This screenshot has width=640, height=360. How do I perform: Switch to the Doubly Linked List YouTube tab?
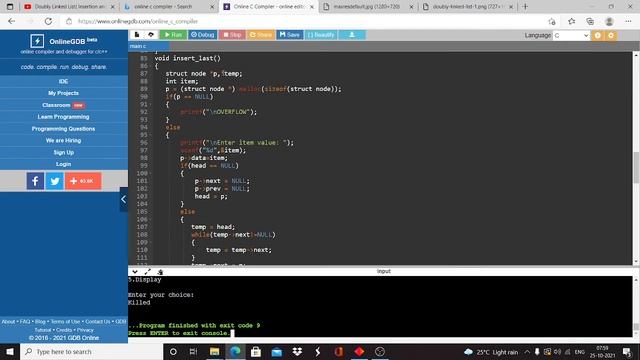[69, 7]
